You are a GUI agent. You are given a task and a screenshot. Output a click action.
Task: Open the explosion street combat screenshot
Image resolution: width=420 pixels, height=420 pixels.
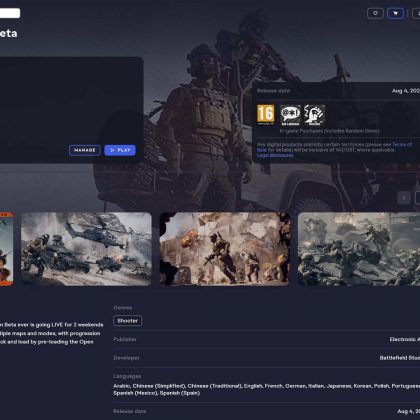[225, 249]
